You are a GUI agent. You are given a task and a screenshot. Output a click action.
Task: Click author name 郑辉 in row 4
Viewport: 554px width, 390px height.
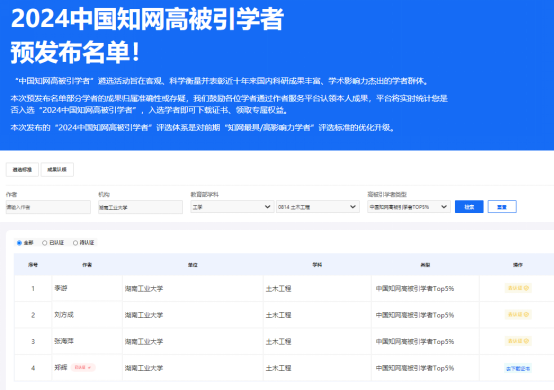(61, 367)
